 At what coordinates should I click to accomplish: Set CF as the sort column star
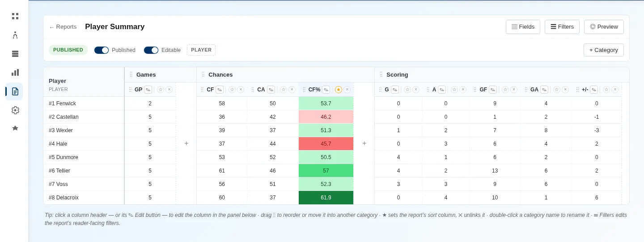[x=232, y=90]
